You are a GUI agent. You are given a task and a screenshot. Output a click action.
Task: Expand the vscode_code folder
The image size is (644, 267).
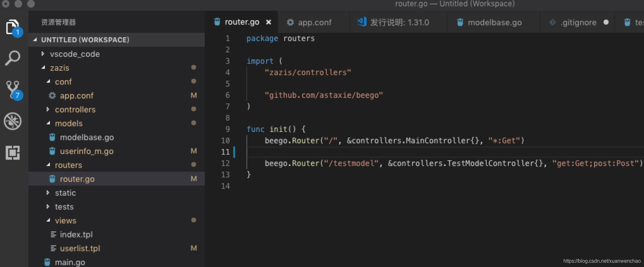(43, 54)
